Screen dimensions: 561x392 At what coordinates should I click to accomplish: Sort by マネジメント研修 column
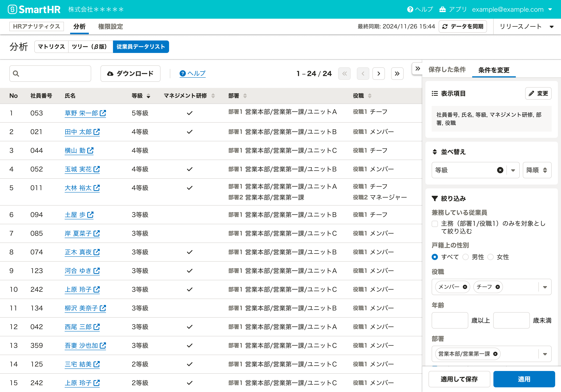(213, 96)
